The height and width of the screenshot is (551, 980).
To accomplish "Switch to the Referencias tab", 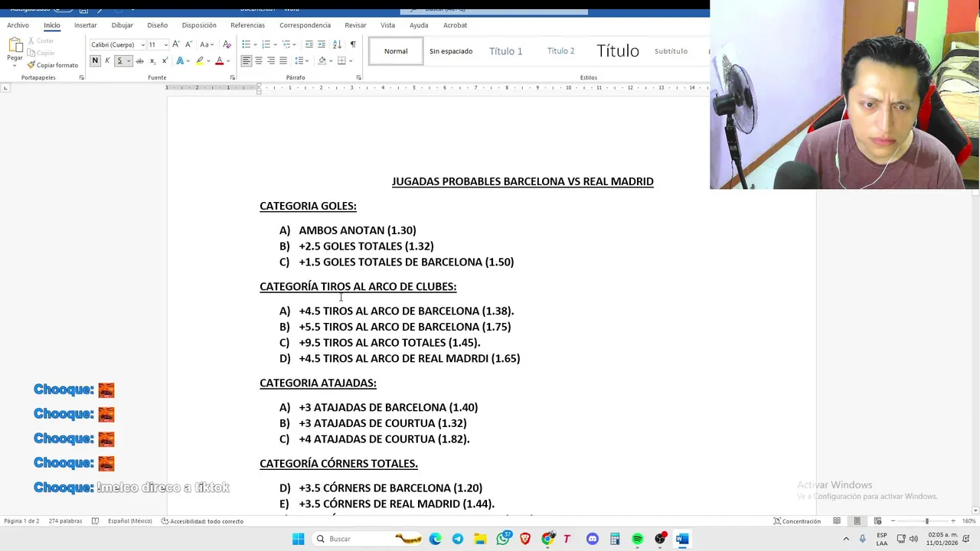I will point(247,25).
